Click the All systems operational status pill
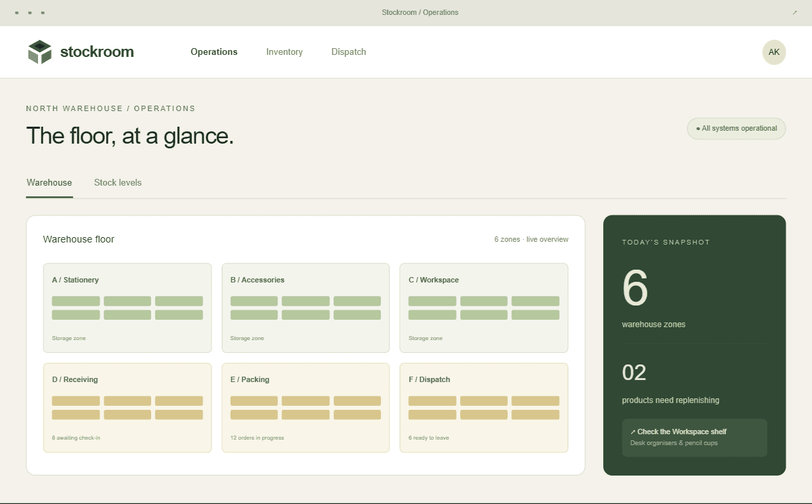The image size is (812, 504). (736, 128)
